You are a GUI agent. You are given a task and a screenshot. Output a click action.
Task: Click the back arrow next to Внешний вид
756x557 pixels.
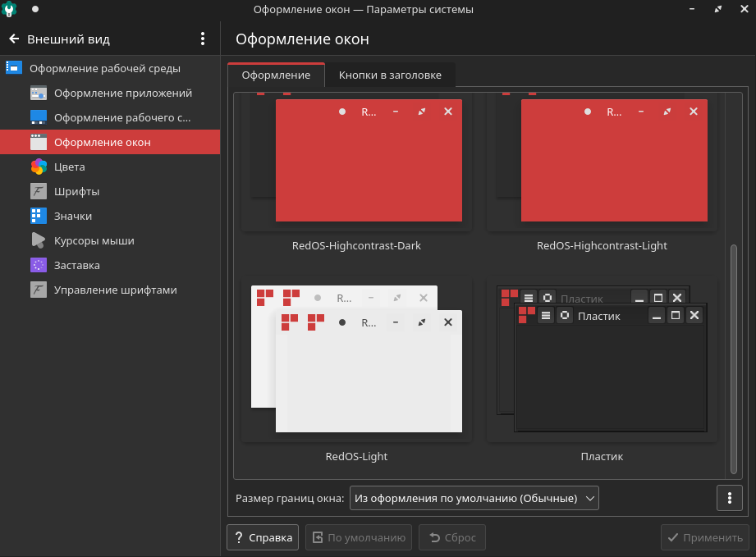(x=14, y=39)
